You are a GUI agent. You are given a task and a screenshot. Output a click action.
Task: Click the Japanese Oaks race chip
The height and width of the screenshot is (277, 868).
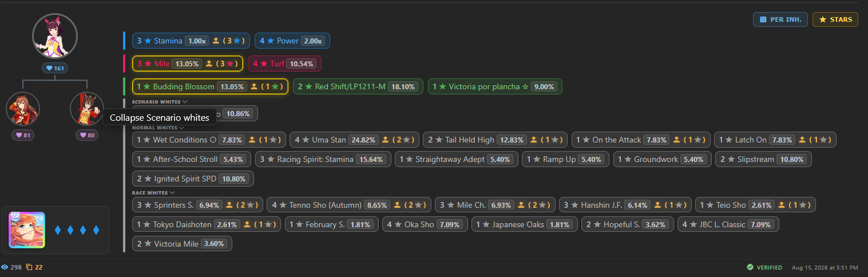(525, 224)
